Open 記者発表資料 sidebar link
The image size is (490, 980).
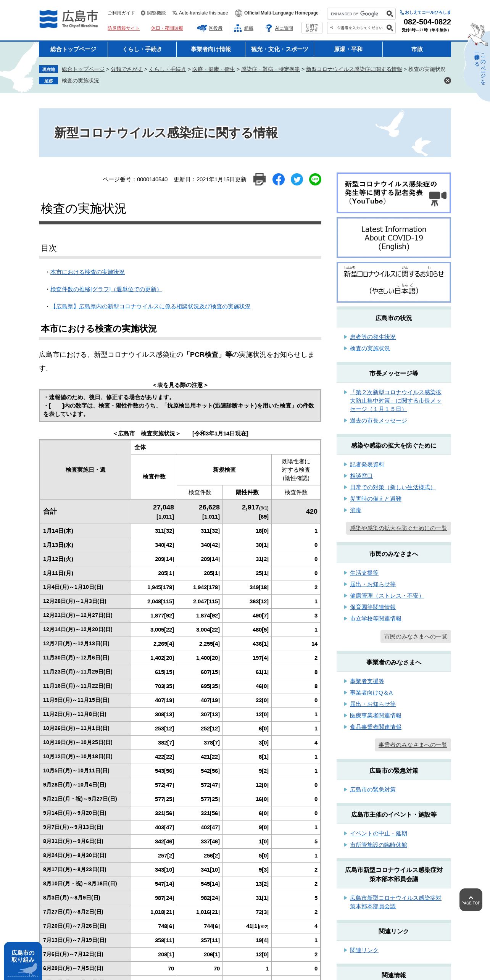pyautogui.click(x=367, y=464)
